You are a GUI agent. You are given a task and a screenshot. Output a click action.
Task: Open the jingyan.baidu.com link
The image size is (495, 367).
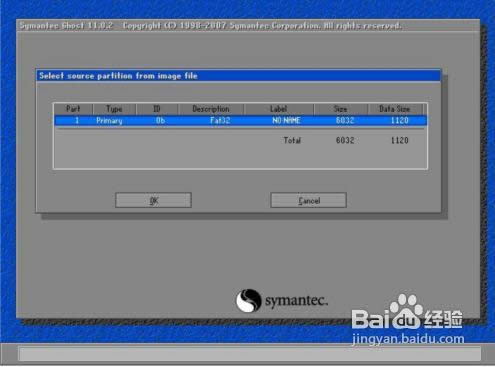408,339
